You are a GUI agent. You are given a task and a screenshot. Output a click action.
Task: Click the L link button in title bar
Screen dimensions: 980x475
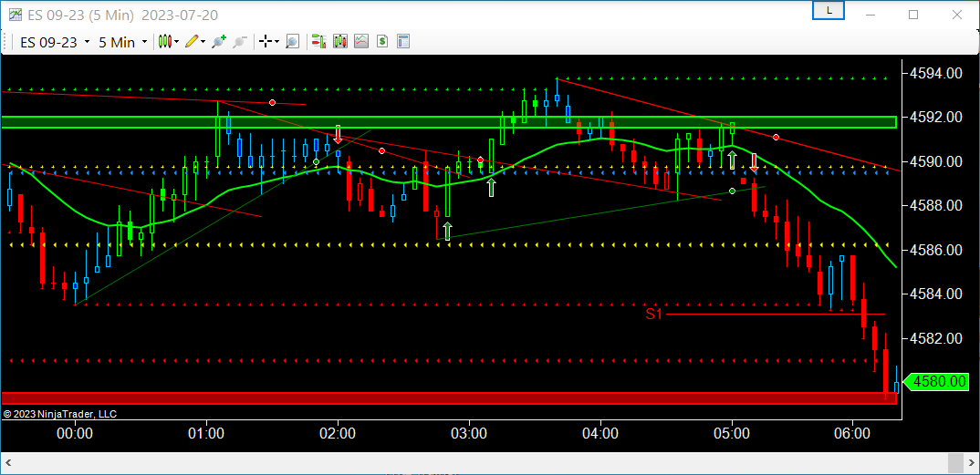[829, 11]
